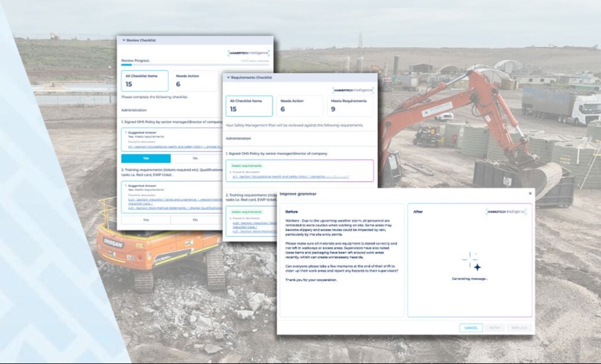Click the Replace button in Improve grammar

click(519, 328)
